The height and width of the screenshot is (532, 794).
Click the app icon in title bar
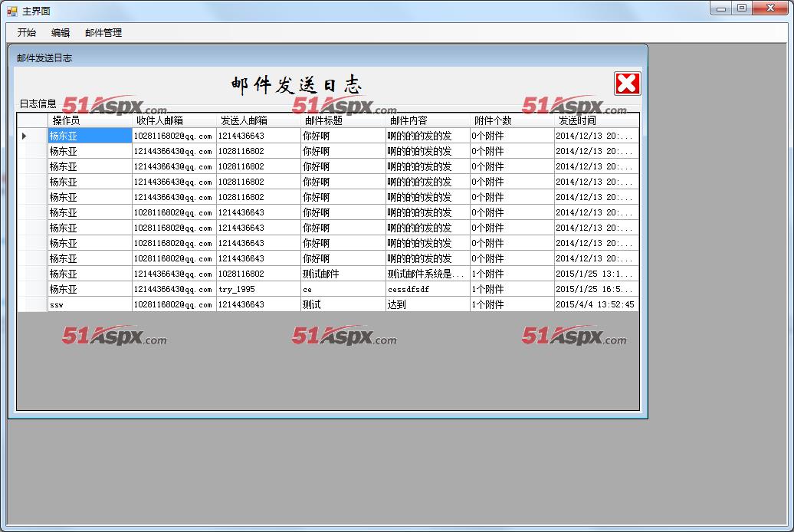click(11, 11)
